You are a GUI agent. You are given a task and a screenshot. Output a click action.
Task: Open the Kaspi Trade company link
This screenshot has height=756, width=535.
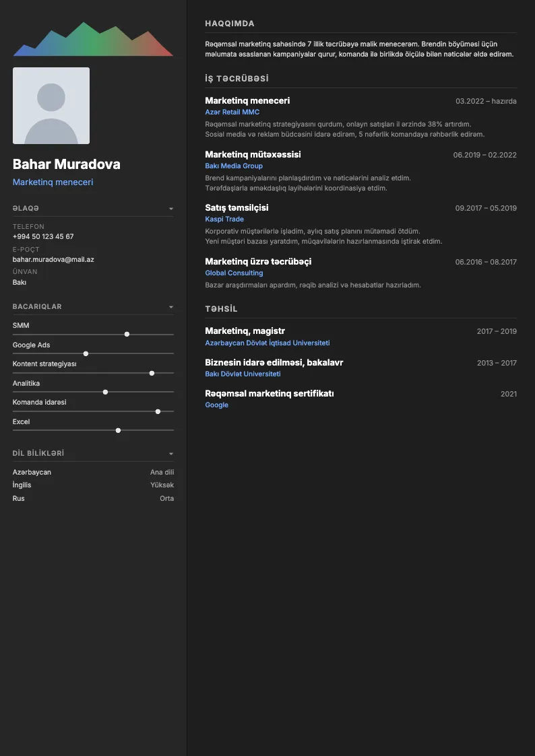click(224, 219)
